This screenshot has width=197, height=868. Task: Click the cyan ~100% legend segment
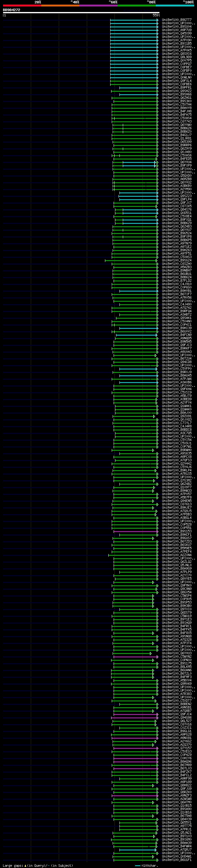point(175,6)
